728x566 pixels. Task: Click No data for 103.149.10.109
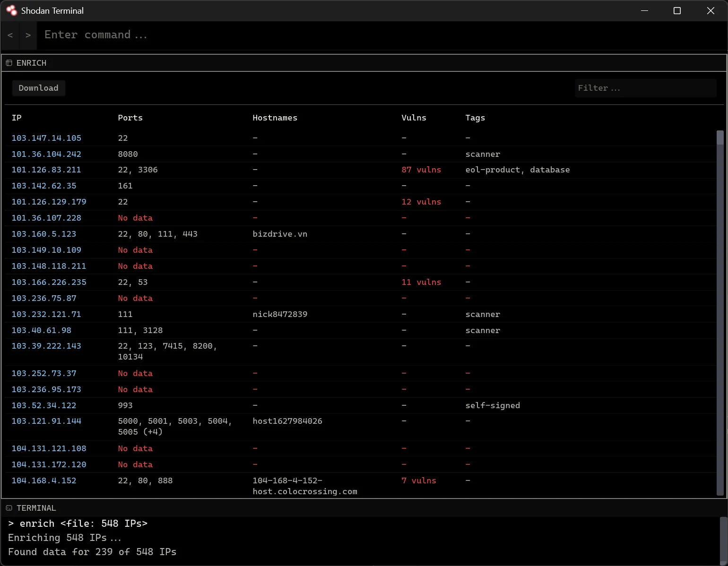[135, 250]
